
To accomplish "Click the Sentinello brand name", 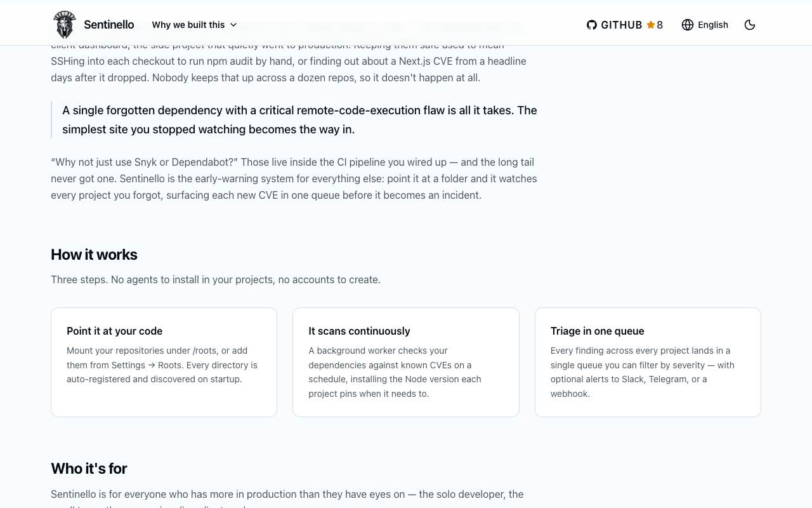I will pos(109,25).
